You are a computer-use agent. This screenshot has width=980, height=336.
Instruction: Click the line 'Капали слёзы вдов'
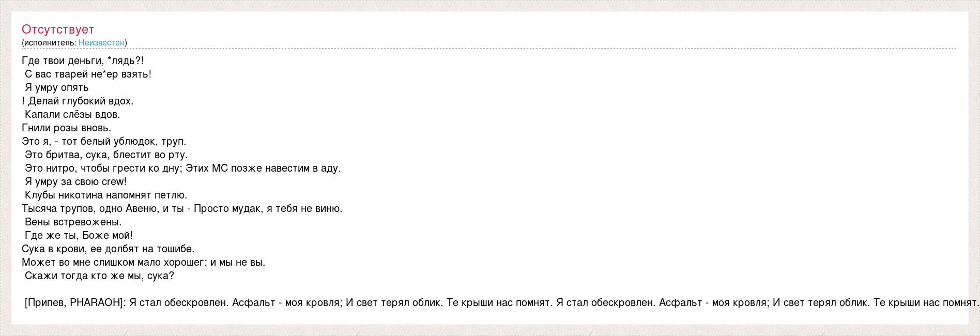pyautogui.click(x=72, y=114)
